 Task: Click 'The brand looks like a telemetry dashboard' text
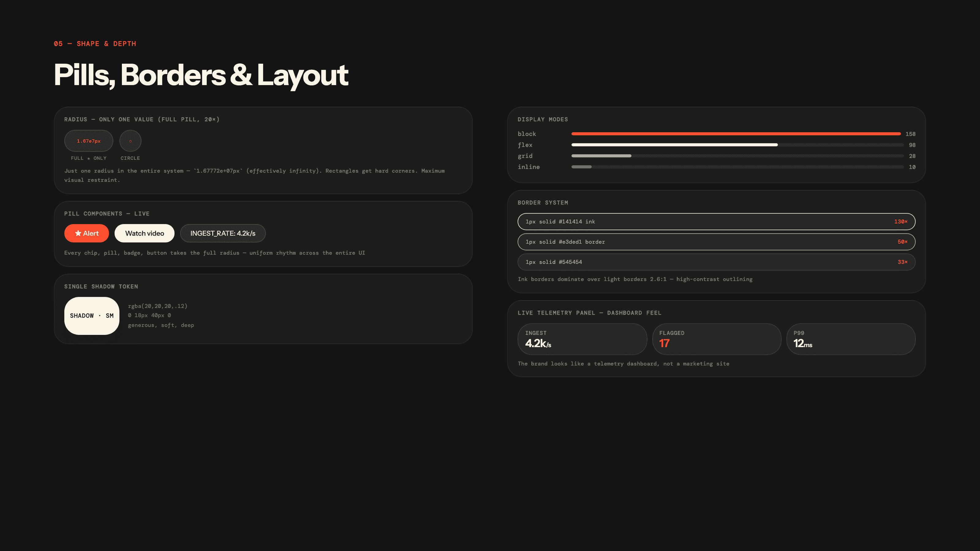pyautogui.click(x=623, y=364)
